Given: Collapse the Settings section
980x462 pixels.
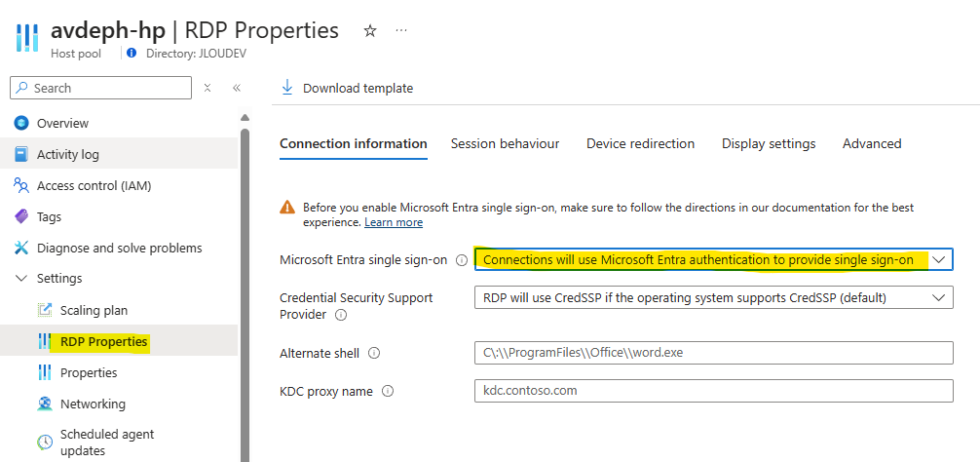Looking at the screenshot, I should 21,278.
